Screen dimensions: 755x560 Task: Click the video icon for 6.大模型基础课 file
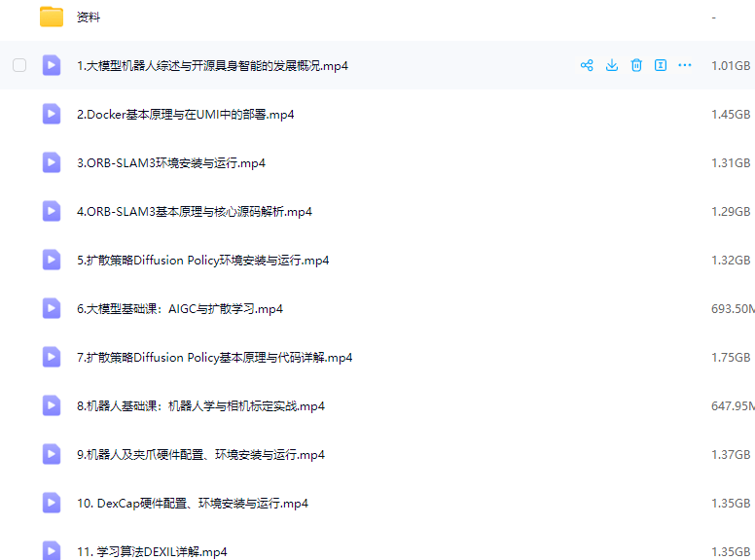coord(52,308)
